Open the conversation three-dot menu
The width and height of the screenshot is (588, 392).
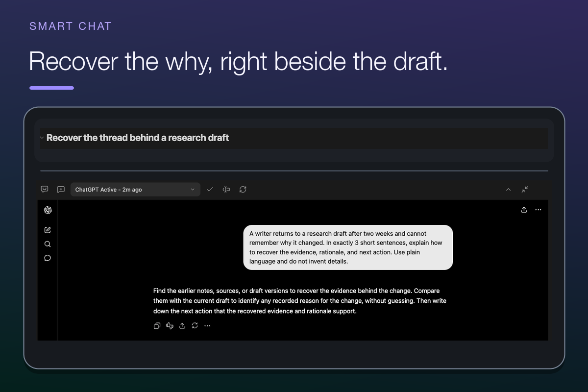tap(538, 210)
